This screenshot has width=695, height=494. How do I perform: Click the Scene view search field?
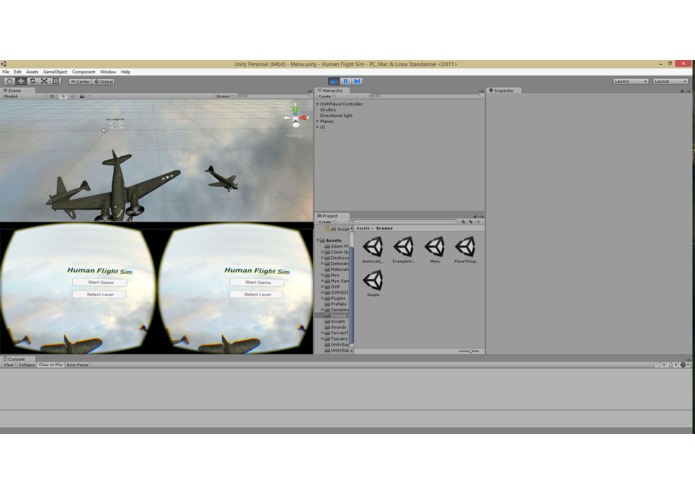click(273, 96)
